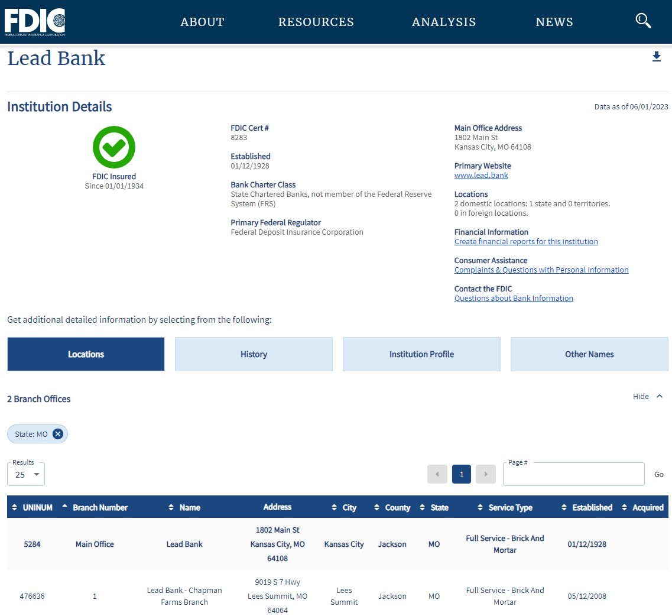Click the Address column header
This screenshot has height=616, width=672.
coord(277,507)
